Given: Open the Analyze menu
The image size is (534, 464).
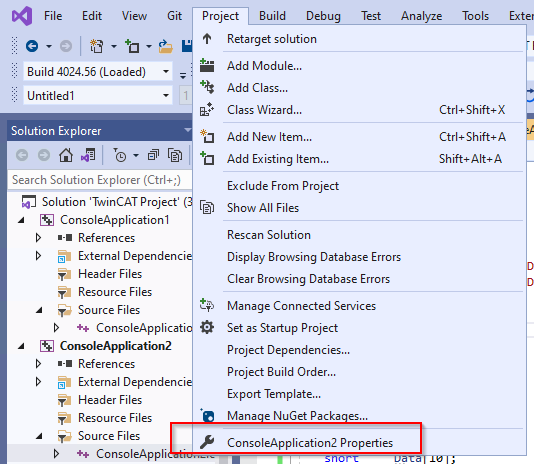Looking at the screenshot, I should tap(421, 16).
